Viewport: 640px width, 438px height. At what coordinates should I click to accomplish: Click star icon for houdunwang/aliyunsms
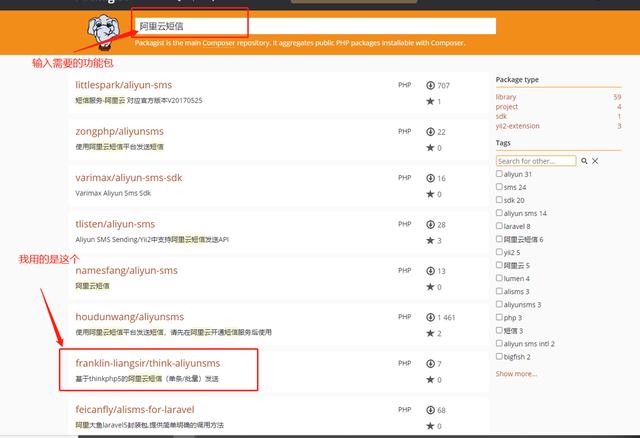coord(430,333)
